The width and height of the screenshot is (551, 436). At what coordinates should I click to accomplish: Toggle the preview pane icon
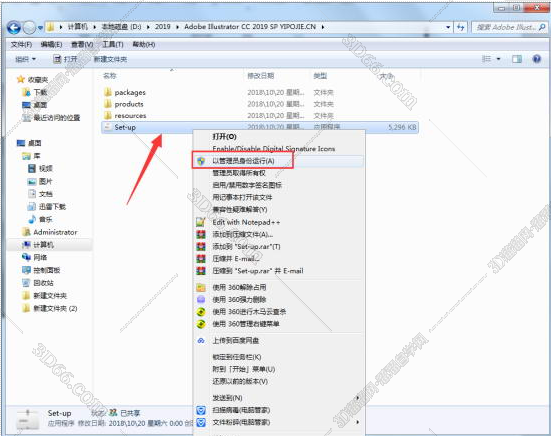[x=517, y=59]
